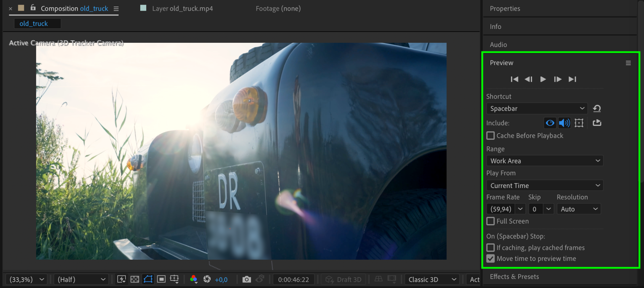The image size is (644, 288).
Task: Close the old_truck composition tab
Action: tap(11, 9)
